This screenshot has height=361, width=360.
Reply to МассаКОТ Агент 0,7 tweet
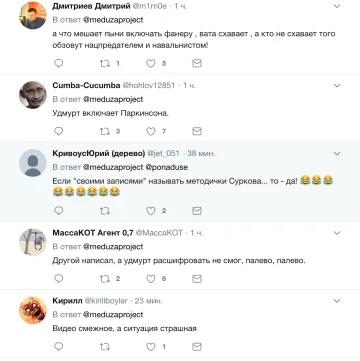[59, 279]
